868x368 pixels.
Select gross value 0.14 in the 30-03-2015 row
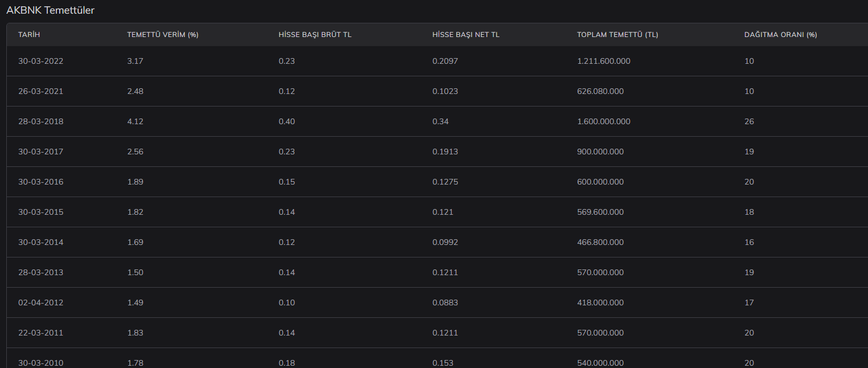tap(286, 212)
